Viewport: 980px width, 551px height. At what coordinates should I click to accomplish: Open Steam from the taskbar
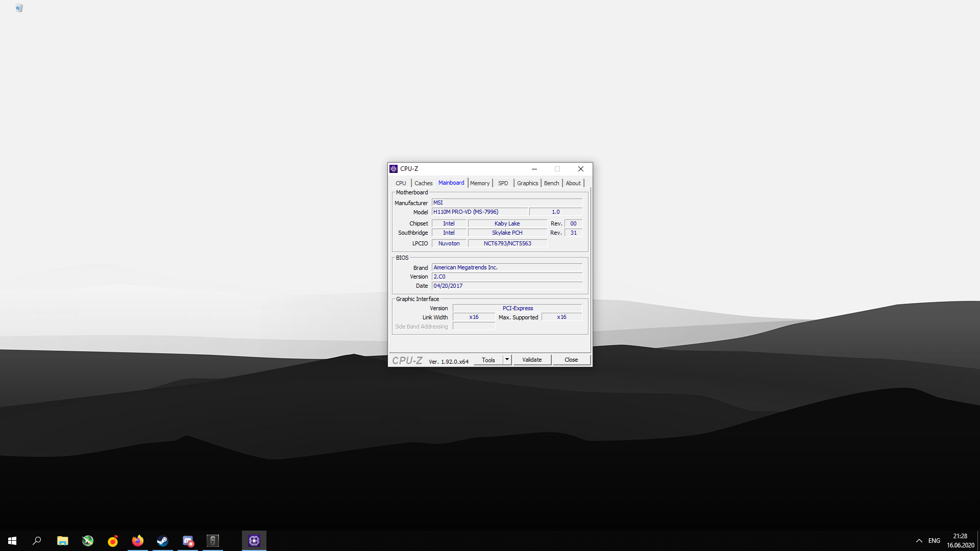(162, 541)
